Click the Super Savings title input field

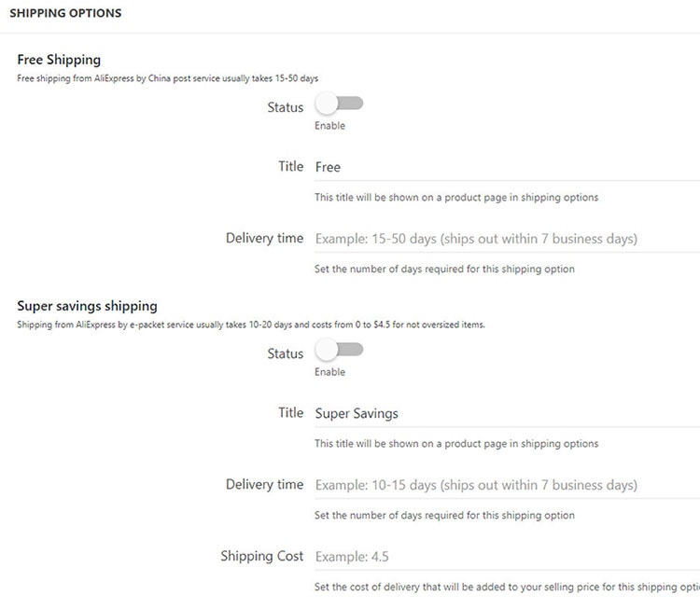click(x=504, y=413)
